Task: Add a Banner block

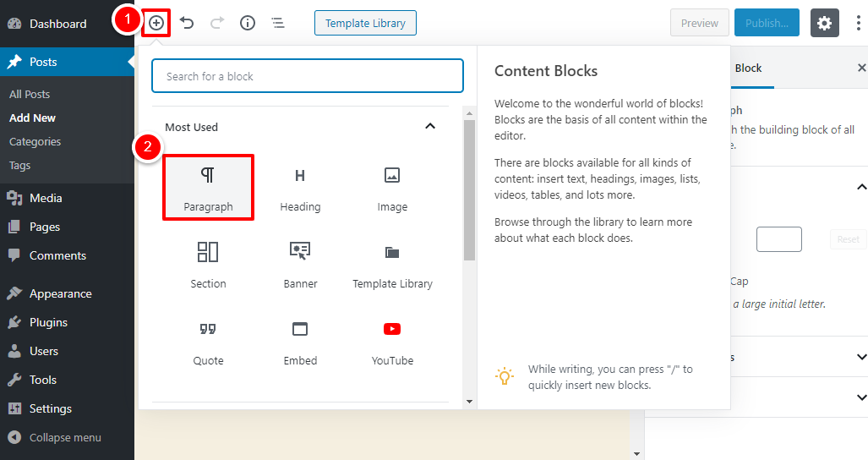Action: point(300,265)
